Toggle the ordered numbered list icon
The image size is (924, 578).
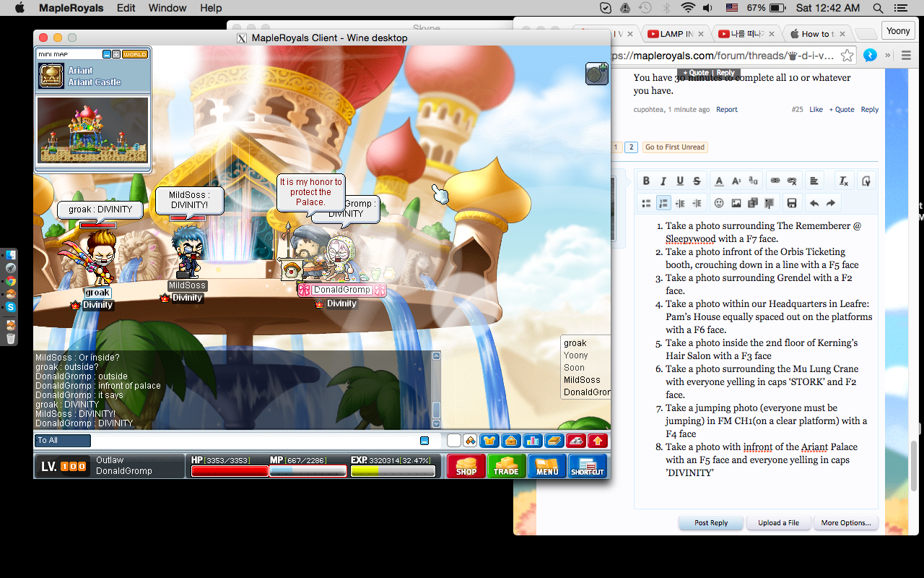(x=663, y=203)
